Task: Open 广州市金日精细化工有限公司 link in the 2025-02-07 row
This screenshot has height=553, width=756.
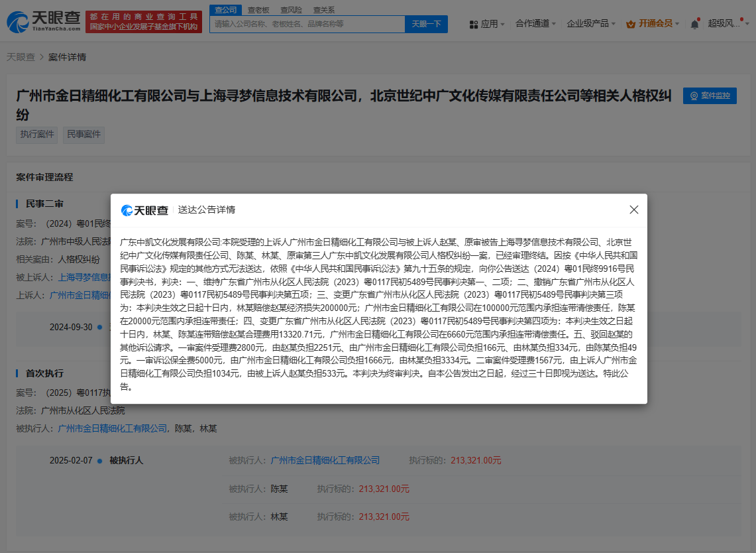Action: coord(325,460)
